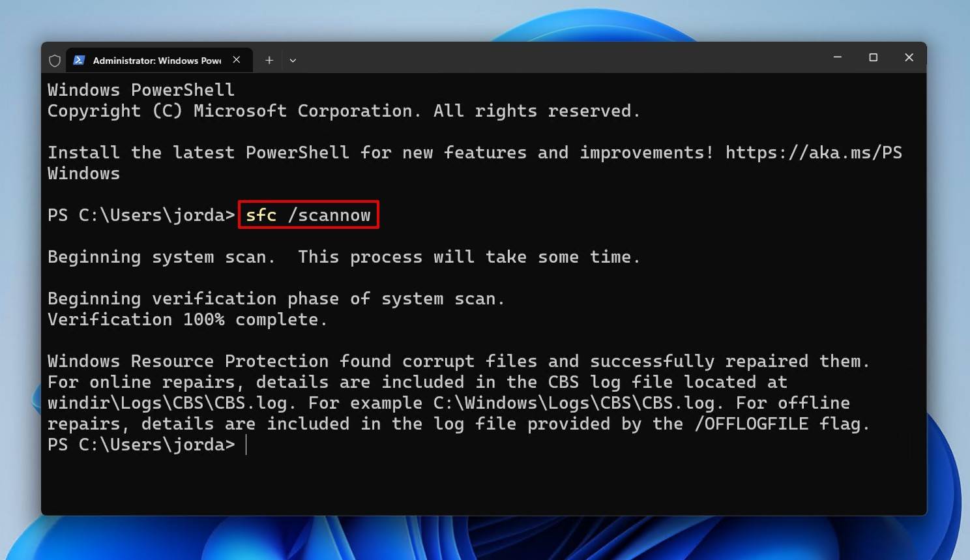The image size is (970, 560).
Task: Open the https://aka.ms/PS link
Action: tap(814, 153)
